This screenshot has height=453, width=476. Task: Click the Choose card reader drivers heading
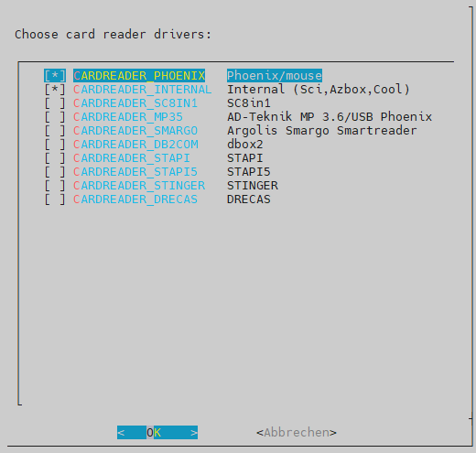point(113,34)
